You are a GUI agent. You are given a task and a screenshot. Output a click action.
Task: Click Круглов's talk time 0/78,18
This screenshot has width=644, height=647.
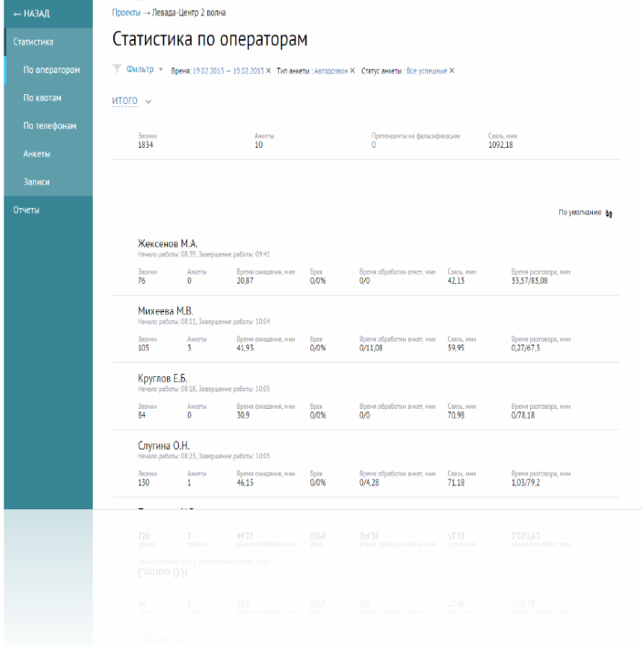[523, 415]
